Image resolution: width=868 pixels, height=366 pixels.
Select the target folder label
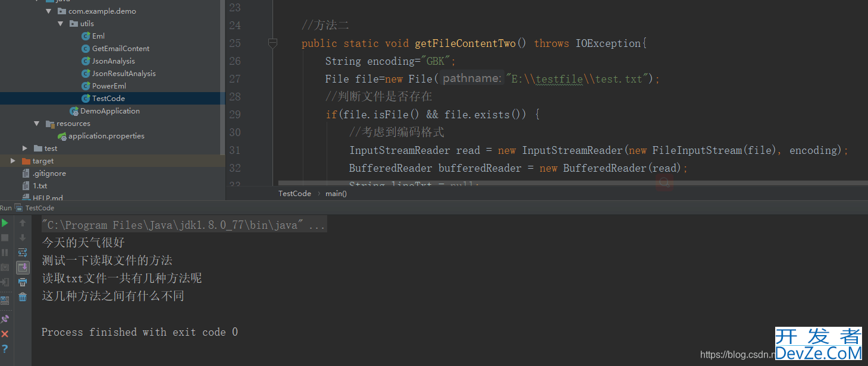pos(43,161)
